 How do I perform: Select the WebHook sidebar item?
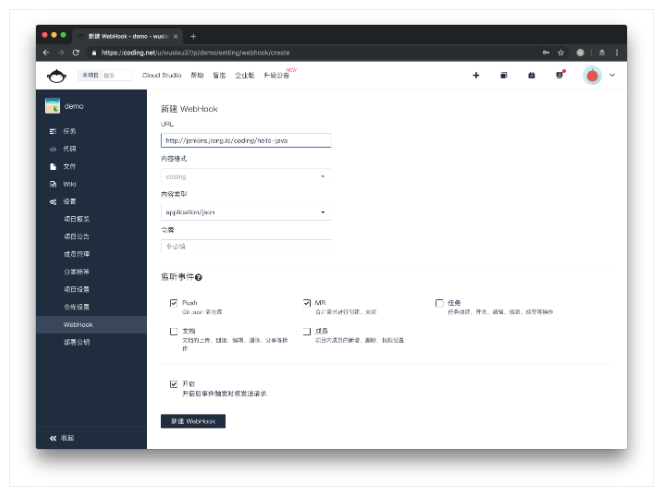[x=92, y=325]
